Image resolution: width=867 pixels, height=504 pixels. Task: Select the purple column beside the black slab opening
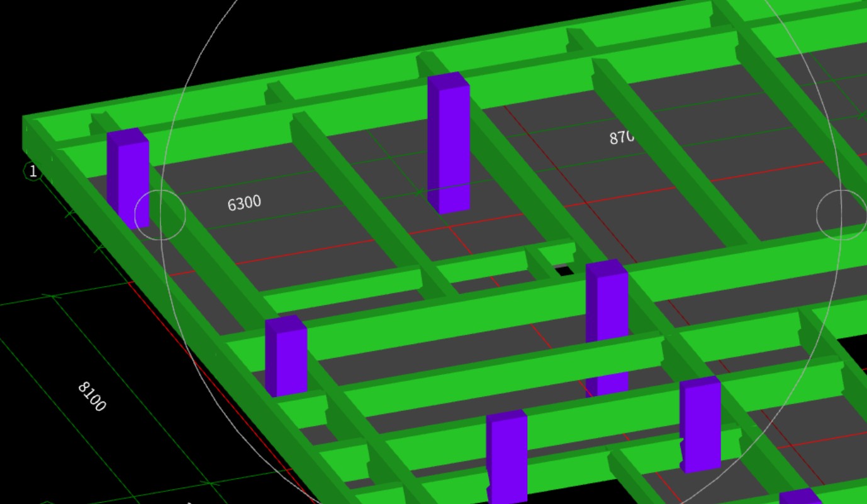(x=607, y=327)
